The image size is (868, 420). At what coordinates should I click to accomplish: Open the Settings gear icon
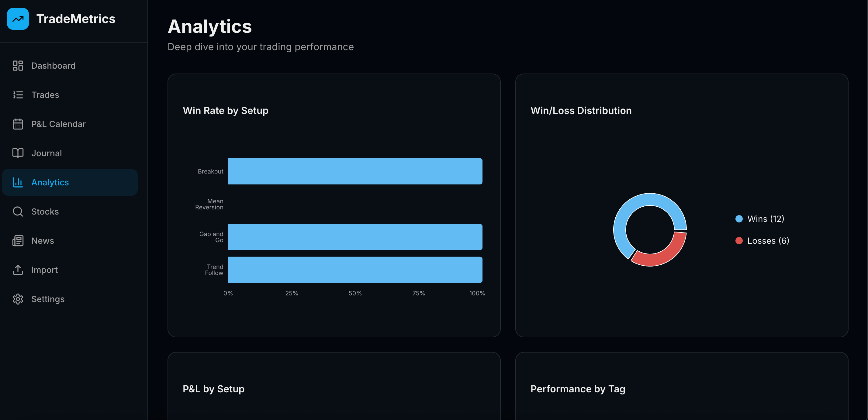(x=18, y=299)
